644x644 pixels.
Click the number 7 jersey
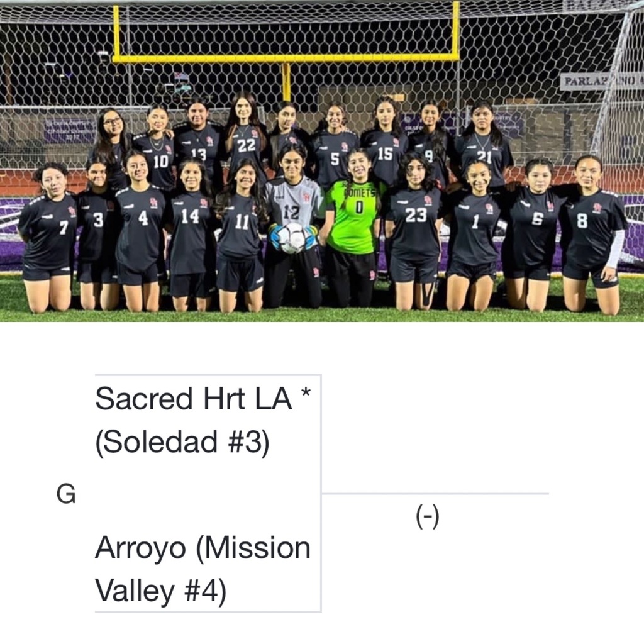48,231
